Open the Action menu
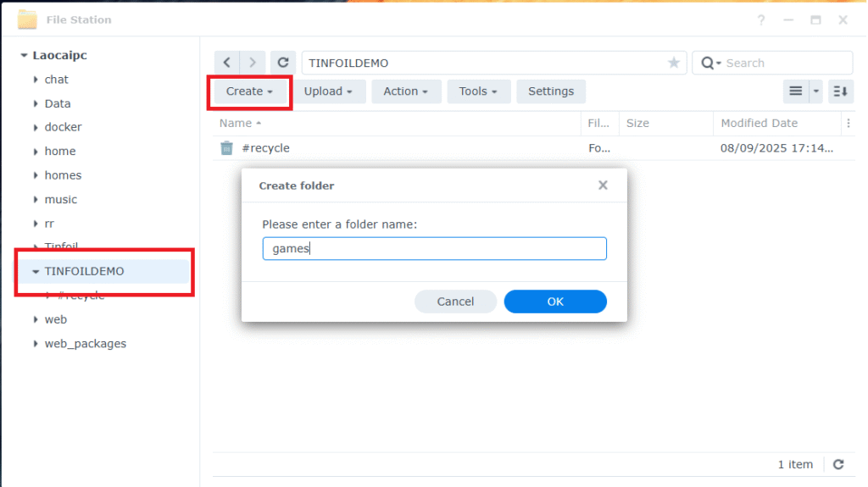The height and width of the screenshot is (487, 868). 406,91
